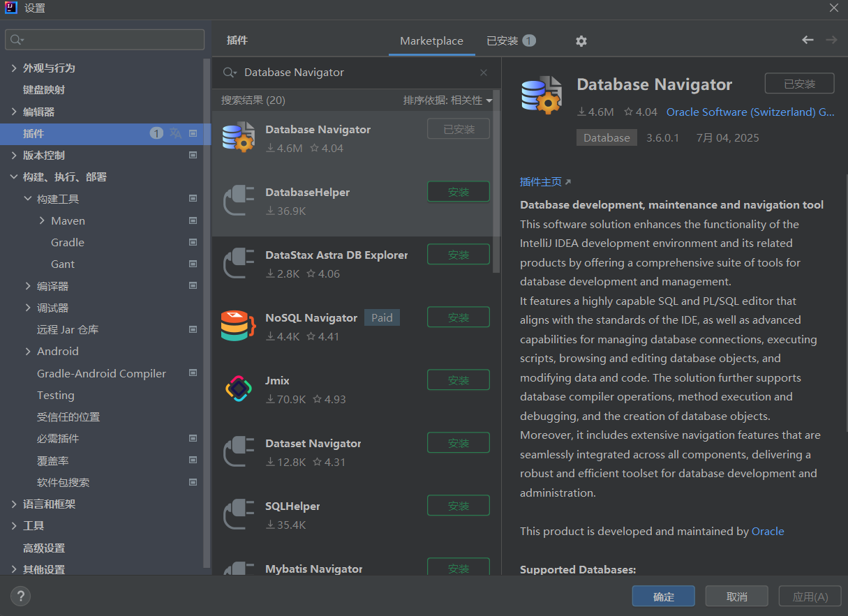Viewport: 848px width, 616px height.
Task: Expand the 外观与行为 settings node
Action: (14, 68)
